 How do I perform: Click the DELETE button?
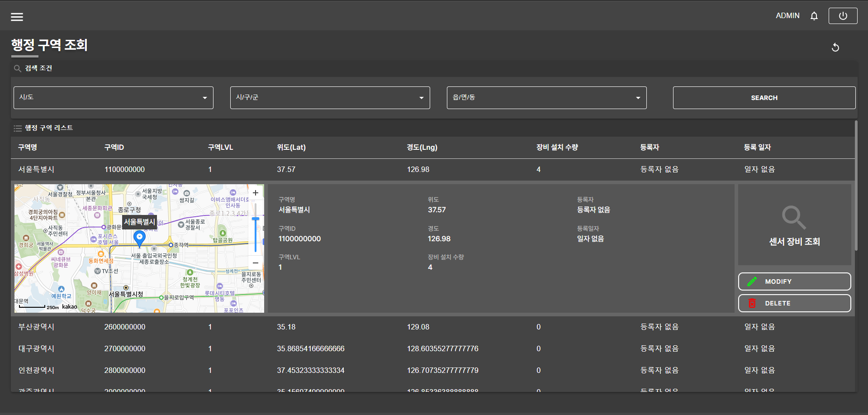point(795,303)
